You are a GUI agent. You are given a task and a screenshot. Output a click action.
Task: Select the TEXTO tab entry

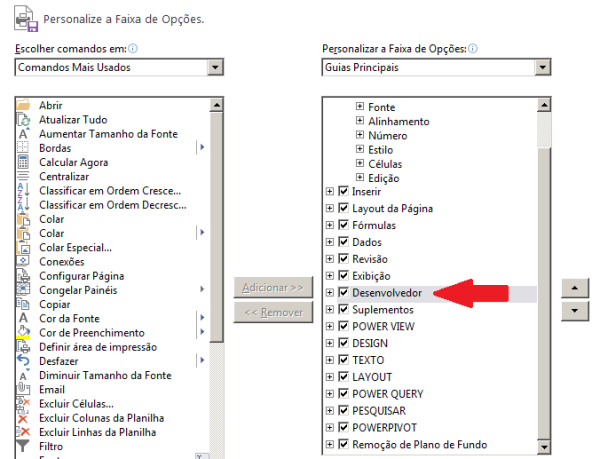coord(368,360)
